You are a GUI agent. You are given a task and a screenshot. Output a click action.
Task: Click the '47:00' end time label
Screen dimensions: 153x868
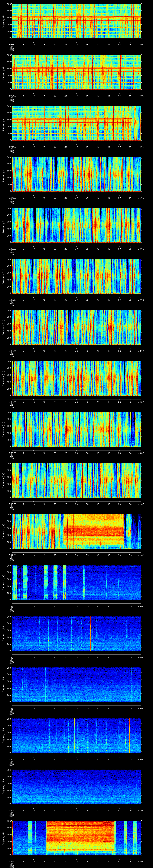[141, 810]
